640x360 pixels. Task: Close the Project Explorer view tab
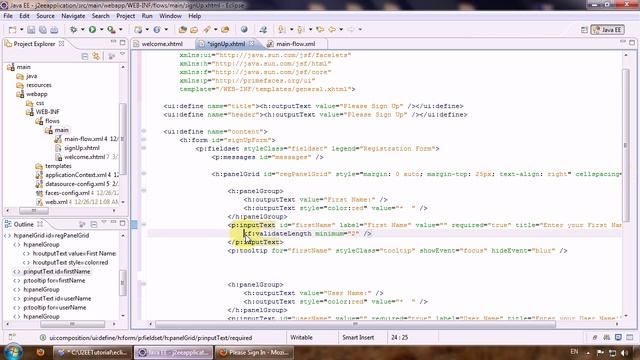click(x=61, y=43)
